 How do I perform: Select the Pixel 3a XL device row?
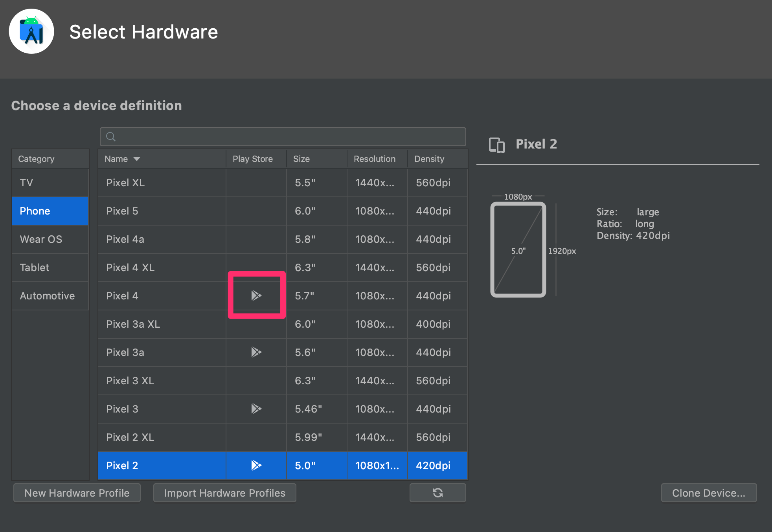coord(283,324)
